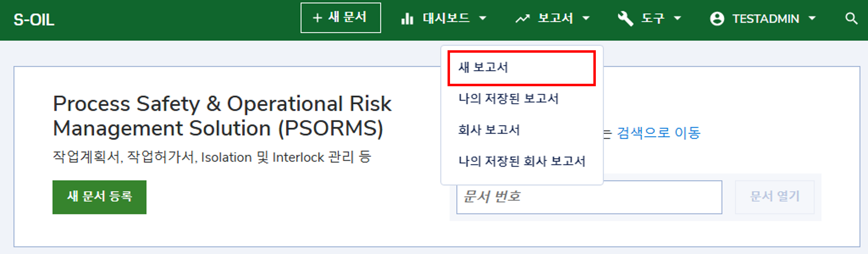Click the wrench tools icon

625,18
